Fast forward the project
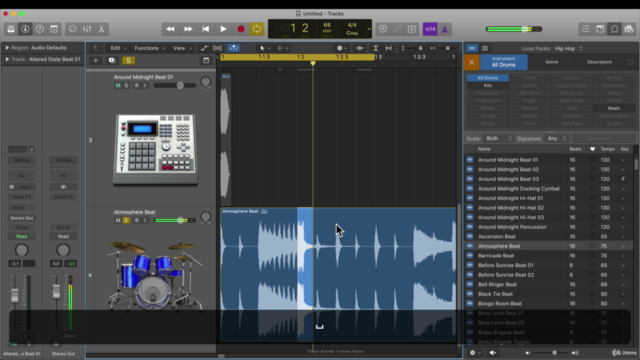640x360 pixels. click(188, 29)
